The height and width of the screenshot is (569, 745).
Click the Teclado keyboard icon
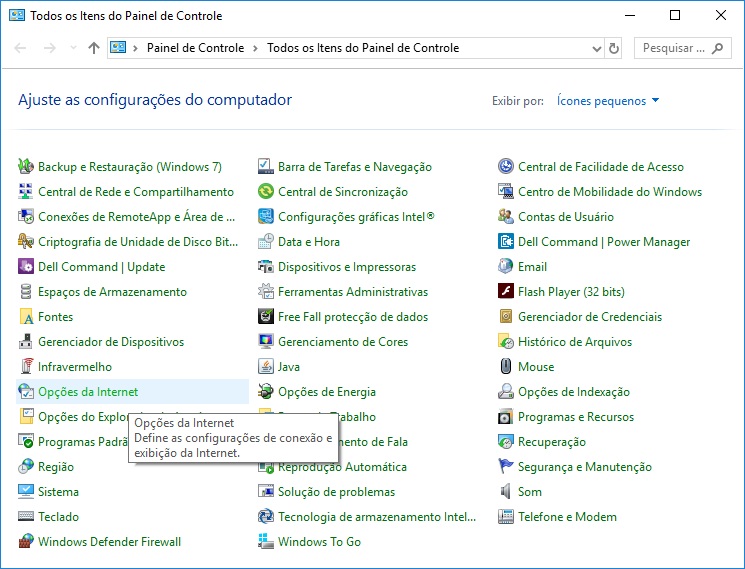[x=26, y=516]
